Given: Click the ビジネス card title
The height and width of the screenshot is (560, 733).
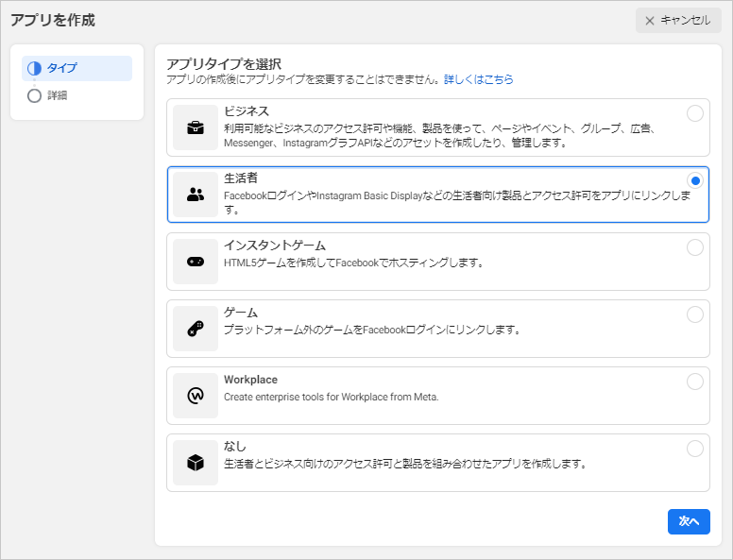Looking at the screenshot, I should coord(247,111).
